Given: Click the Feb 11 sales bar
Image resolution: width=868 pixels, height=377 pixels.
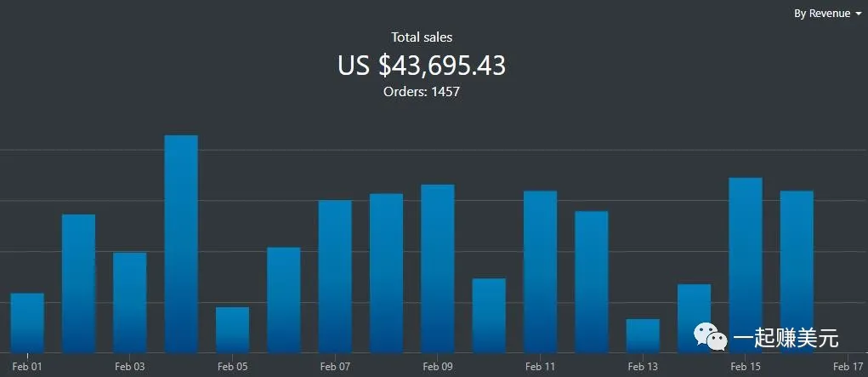Looking at the screenshot, I should 540,271.
